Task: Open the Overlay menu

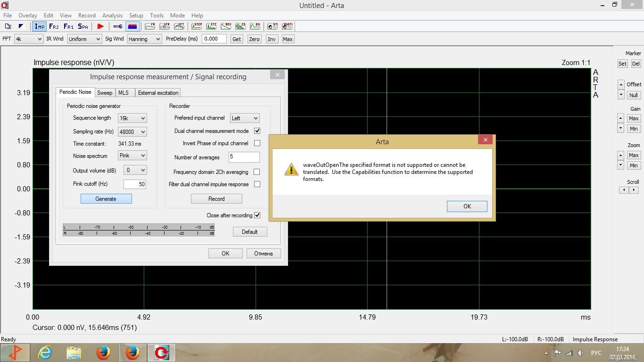Action: pyautogui.click(x=28, y=16)
